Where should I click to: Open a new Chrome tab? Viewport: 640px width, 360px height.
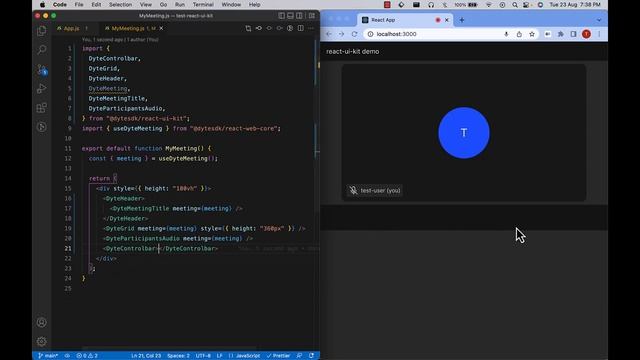click(x=462, y=20)
